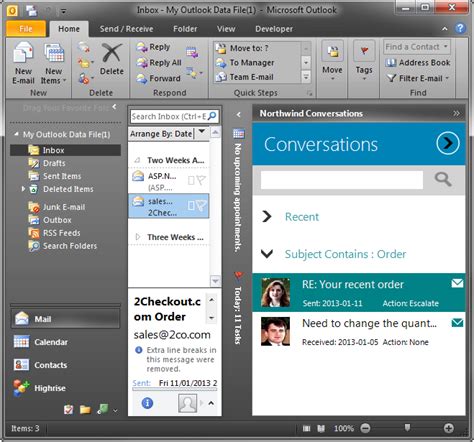Toggle category box on ASP.N... message

191,180
